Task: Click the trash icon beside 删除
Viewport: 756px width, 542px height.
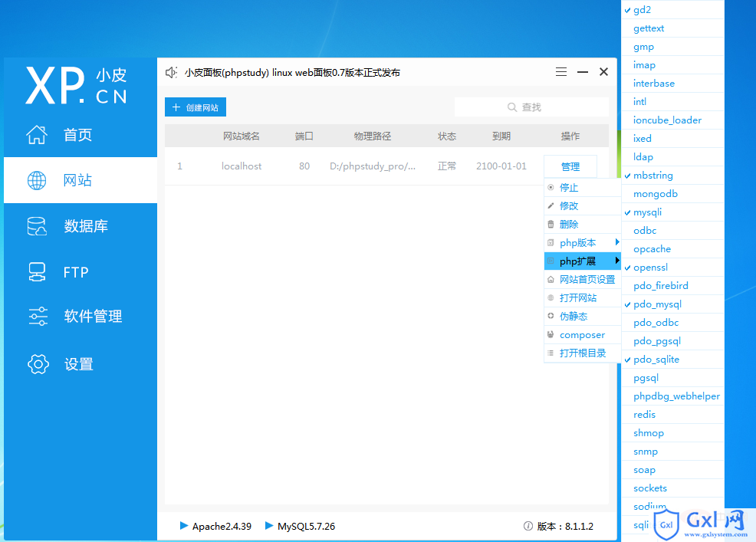Action: coord(551,224)
